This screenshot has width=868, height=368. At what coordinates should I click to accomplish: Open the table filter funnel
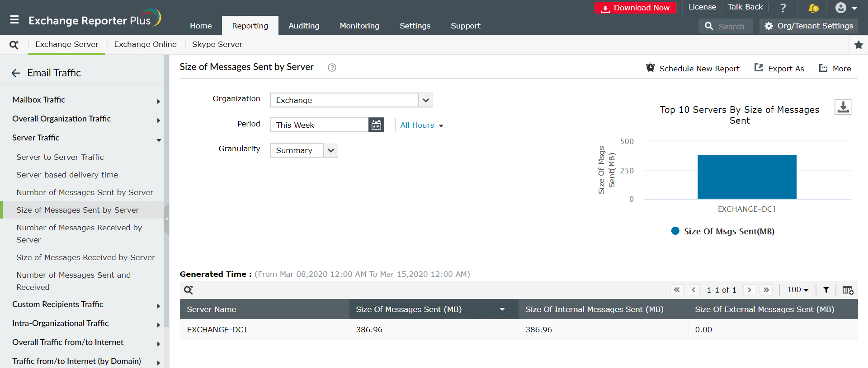click(x=826, y=290)
